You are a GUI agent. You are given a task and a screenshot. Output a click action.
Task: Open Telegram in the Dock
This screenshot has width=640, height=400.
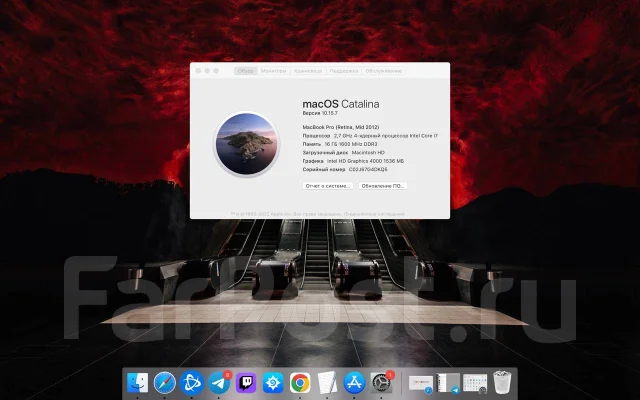[219, 383]
